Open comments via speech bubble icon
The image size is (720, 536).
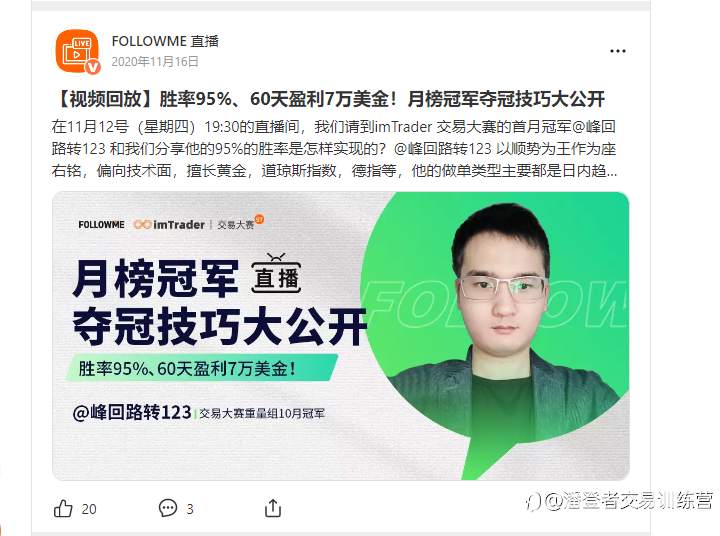(x=168, y=508)
